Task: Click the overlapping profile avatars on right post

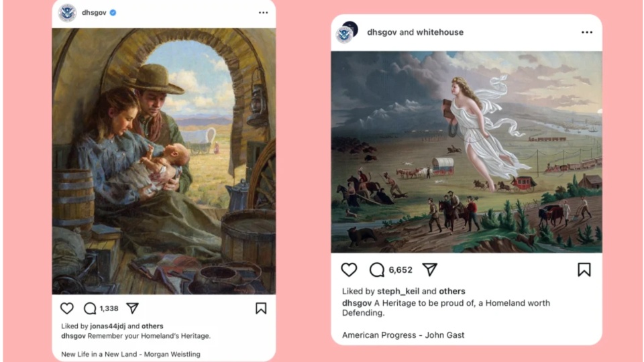Action: (x=347, y=32)
